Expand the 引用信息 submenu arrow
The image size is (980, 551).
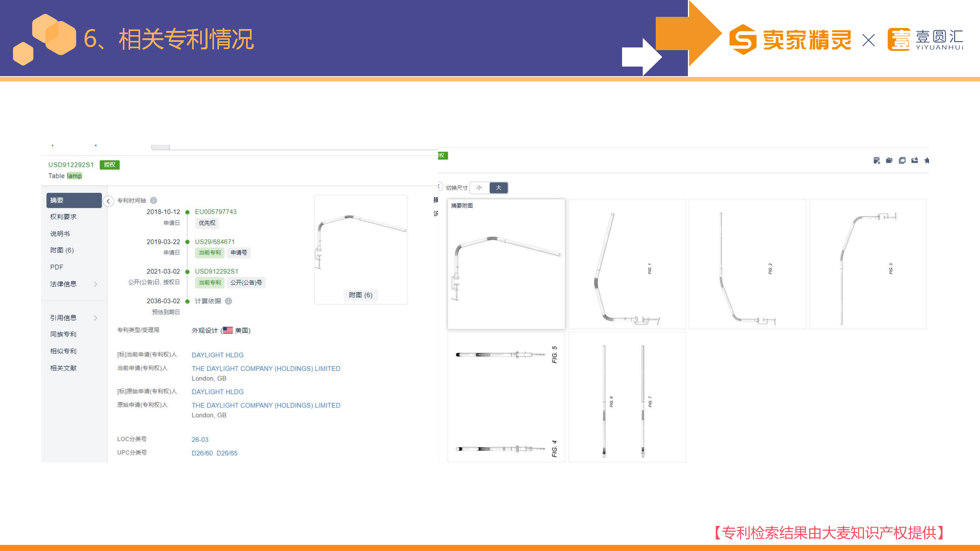click(95, 318)
